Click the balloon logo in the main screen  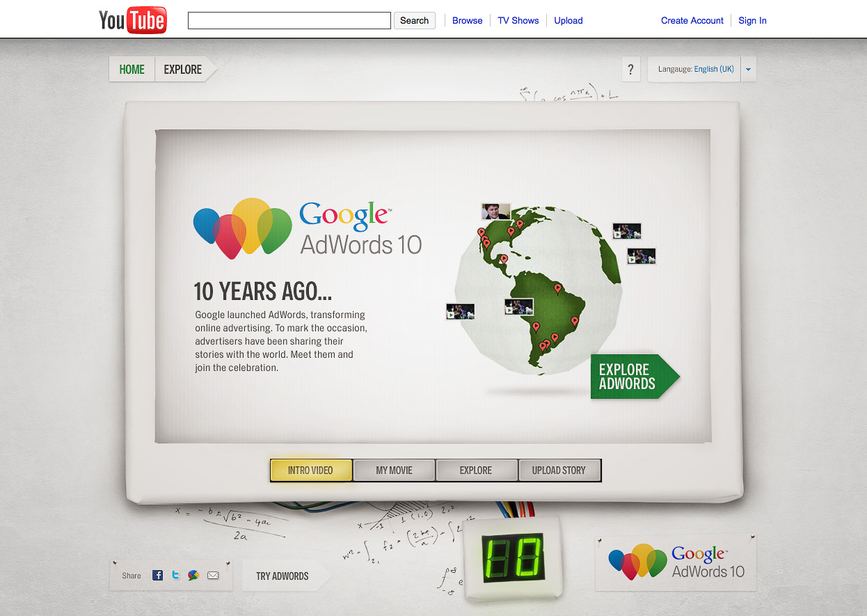click(x=242, y=228)
